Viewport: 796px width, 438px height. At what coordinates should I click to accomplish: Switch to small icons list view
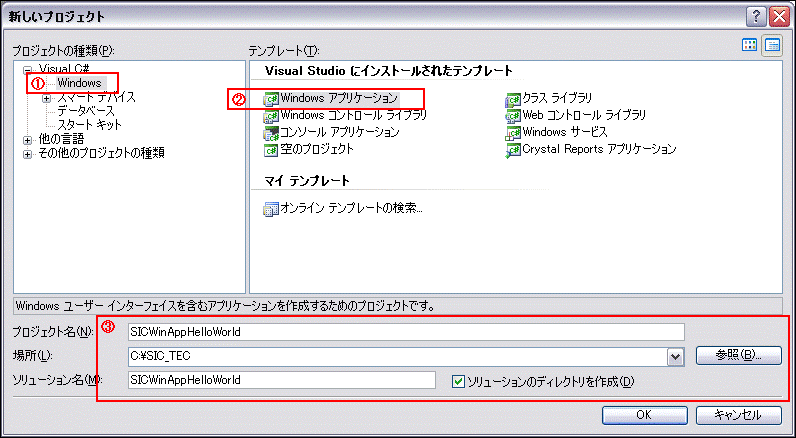(x=773, y=45)
